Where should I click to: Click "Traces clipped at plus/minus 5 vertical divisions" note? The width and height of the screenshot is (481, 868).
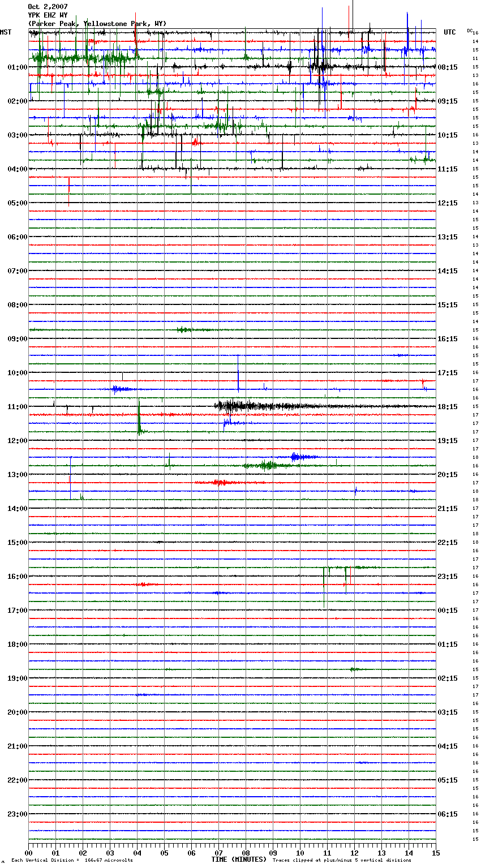pos(342,861)
